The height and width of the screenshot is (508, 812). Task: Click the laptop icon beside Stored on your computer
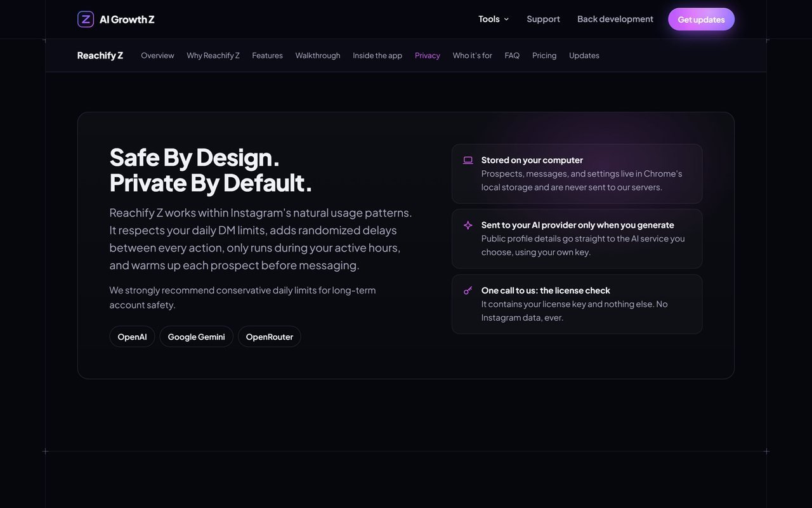pos(468,160)
